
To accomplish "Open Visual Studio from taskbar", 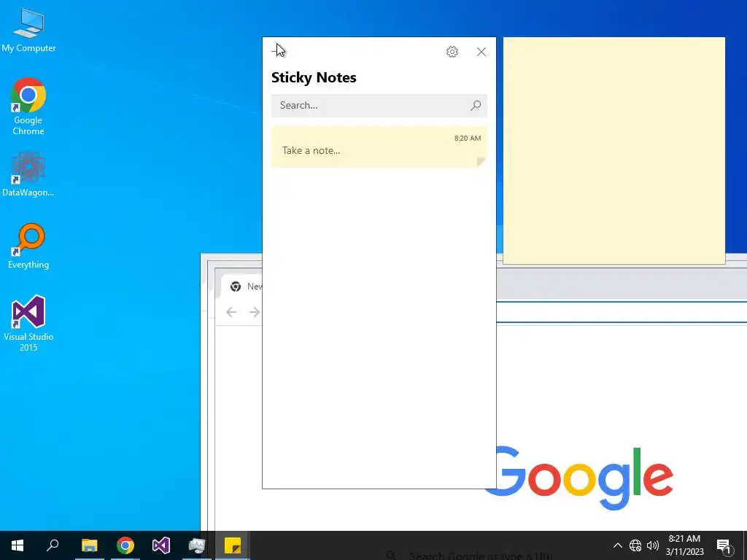I will (161, 545).
